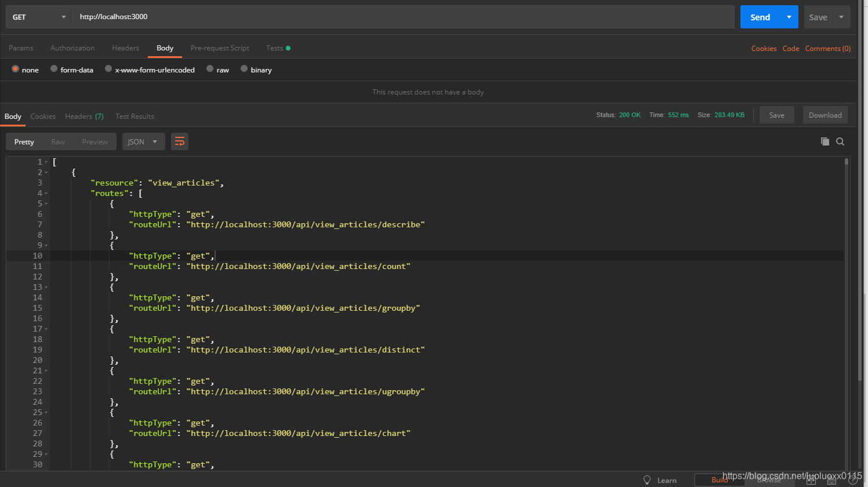Viewport: 868px width, 487px height.
Task: Click the response Save button
Action: tap(777, 115)
